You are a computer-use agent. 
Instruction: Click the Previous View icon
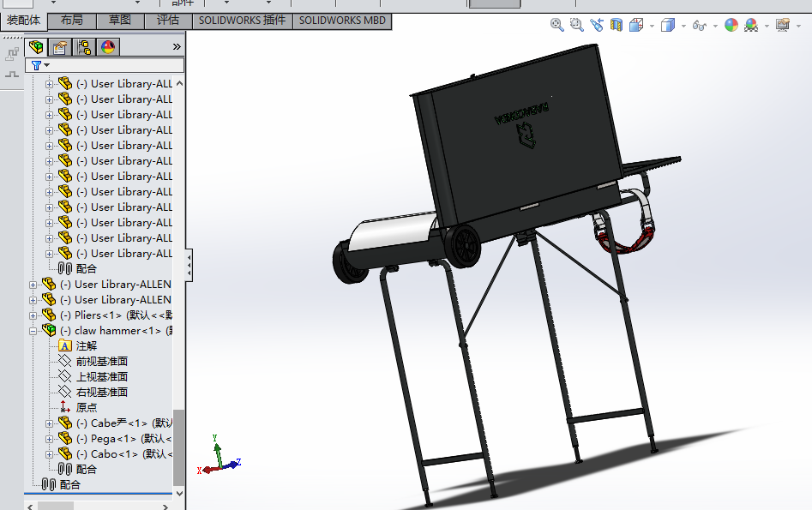[x=597, y=25]
